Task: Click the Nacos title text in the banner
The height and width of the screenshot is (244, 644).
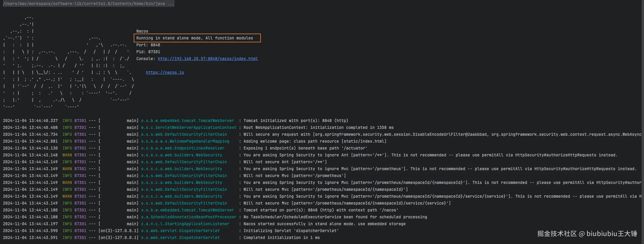Action: coord(142,31)
